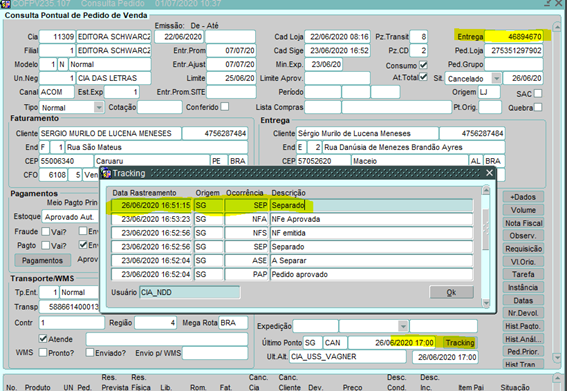Image resolution: width=567 pixels, height=391 pixels.
Task: Click the Origem field LJ
Action: 489,92
